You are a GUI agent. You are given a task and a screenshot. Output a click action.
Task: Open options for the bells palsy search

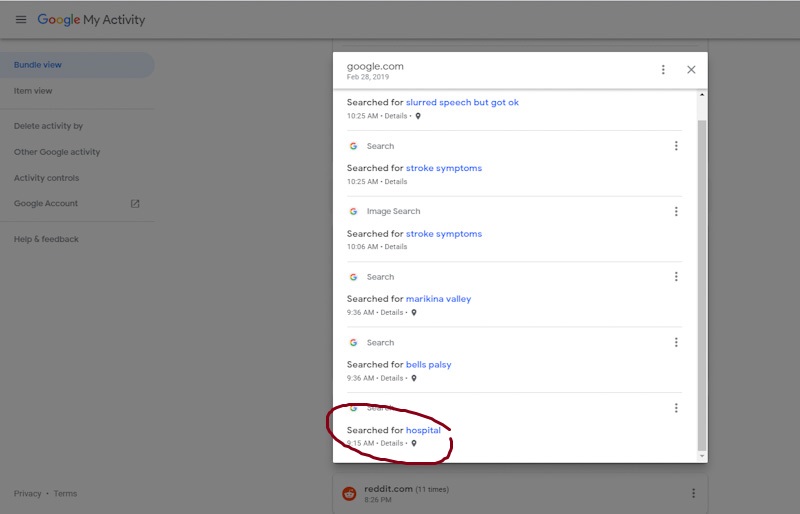pos(676,342)
